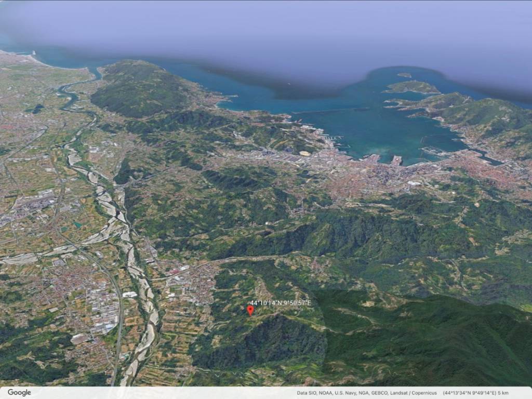Viewport: 532px width, 399px height.
Task: Click the GEBCO attribution label
Action: coord(380,392)
